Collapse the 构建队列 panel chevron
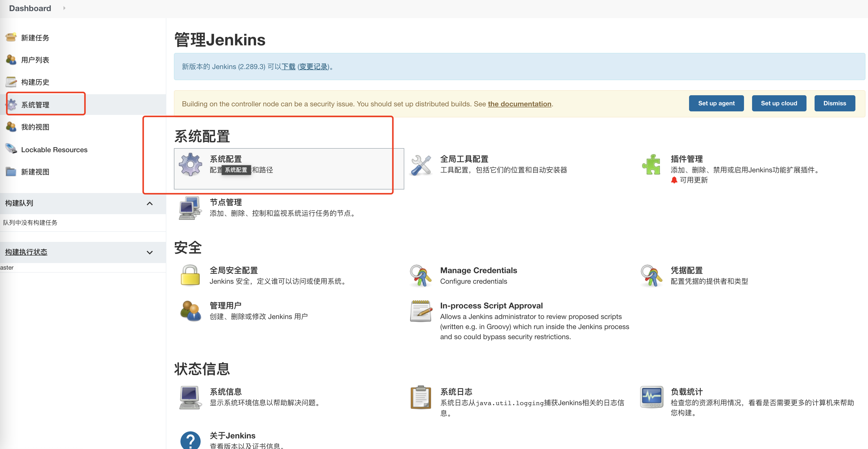Image resolution: width=868 pixels, height=449 pixels. 150,203
